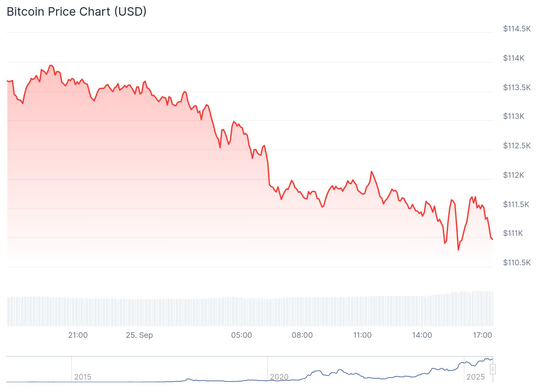Click the $111K price axis label
Screen dimensions: 537x392
click(513, 233)
